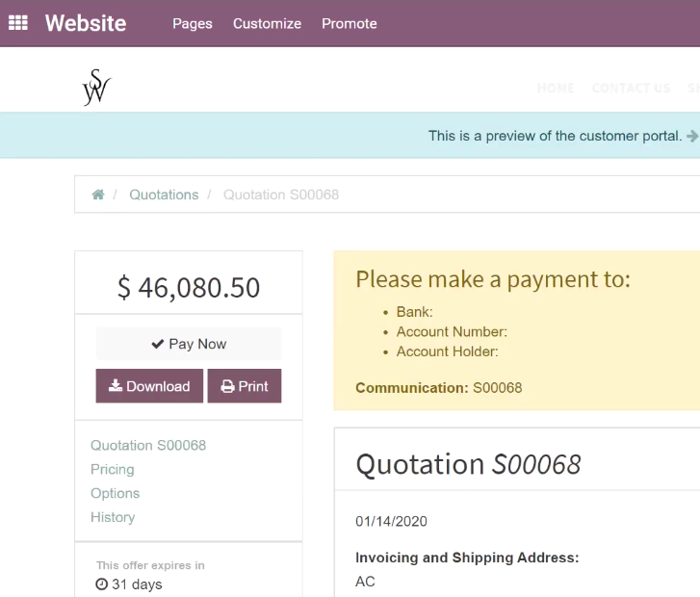Click the clock icon beside 31 days
The width and height of the screenshot is (700, 597).
[102, 584]
